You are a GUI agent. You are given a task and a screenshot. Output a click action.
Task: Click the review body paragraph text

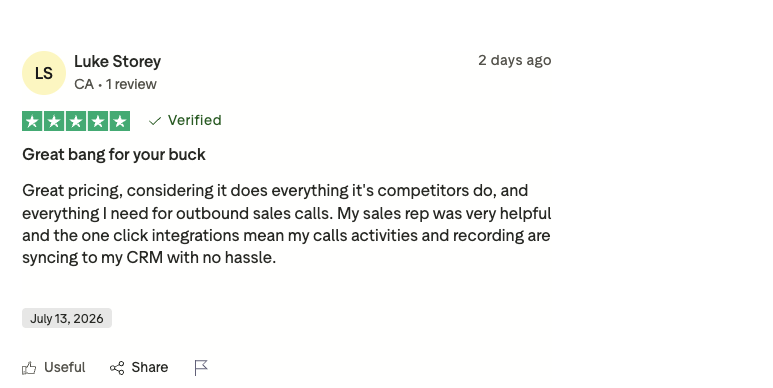pos(286,224)
